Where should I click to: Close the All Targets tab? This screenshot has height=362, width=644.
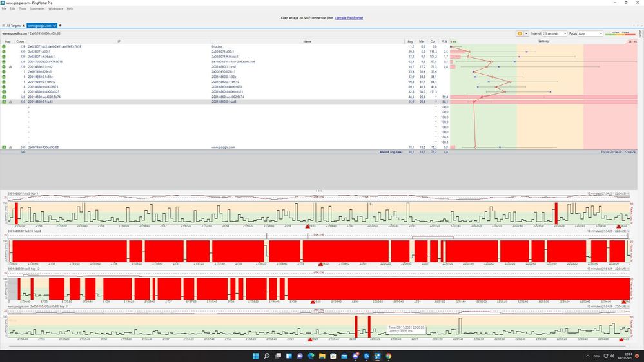(x=24, y=26)
